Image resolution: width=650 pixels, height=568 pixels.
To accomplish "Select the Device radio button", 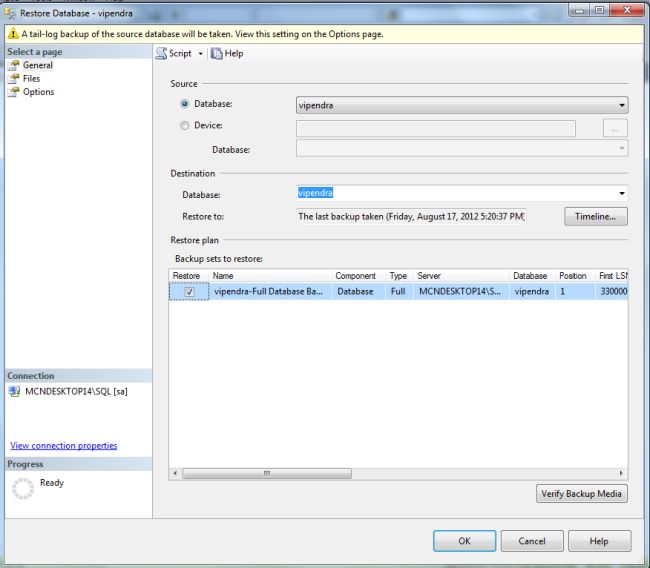I will click(184, 125).
